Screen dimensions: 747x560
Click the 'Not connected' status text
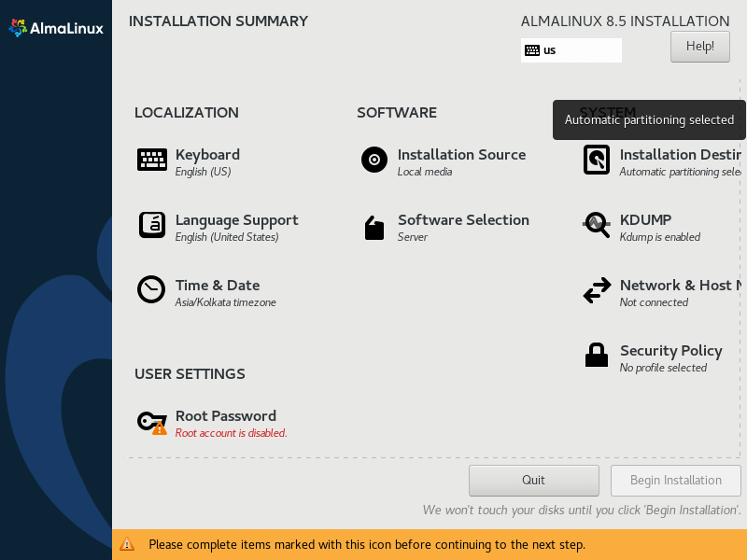pos(654,302)
